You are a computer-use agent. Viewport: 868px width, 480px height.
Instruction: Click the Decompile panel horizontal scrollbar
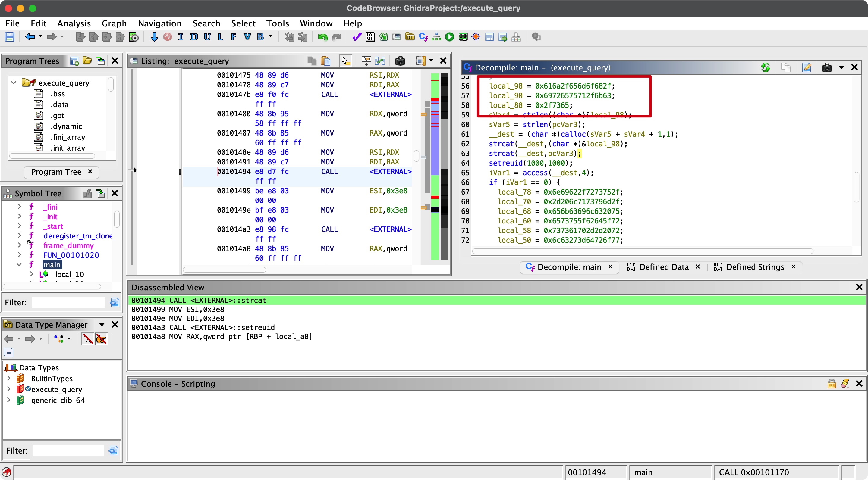point(642,251)
